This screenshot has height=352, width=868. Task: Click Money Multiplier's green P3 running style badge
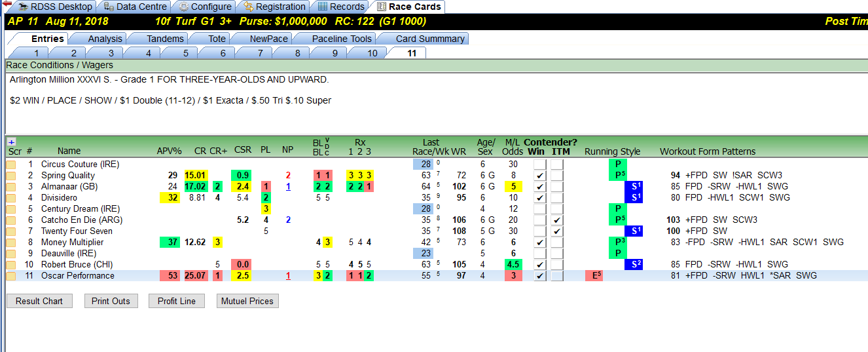(x=617, y=243)
